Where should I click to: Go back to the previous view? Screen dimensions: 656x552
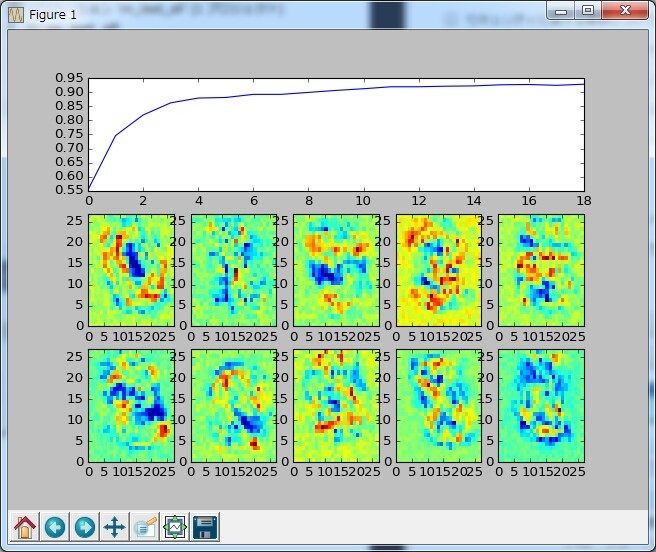(x=55, y=526)
